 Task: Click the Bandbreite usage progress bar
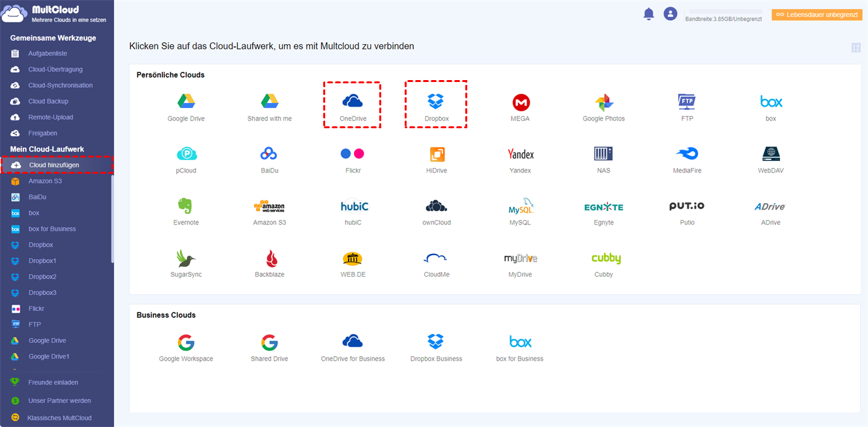(725, 12)
